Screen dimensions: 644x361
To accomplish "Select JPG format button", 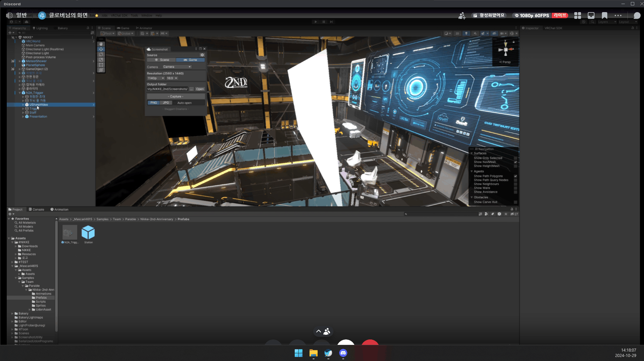I will [x=166, y=103].
